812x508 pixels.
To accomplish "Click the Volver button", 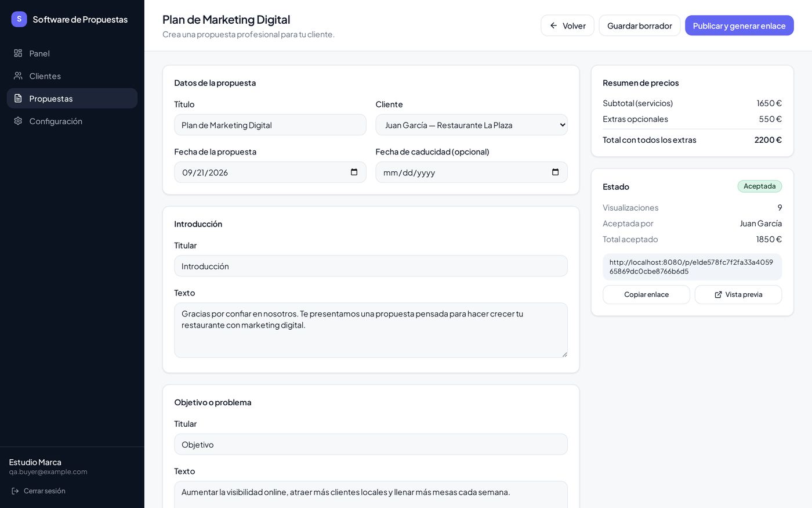I will pos(567,26).
